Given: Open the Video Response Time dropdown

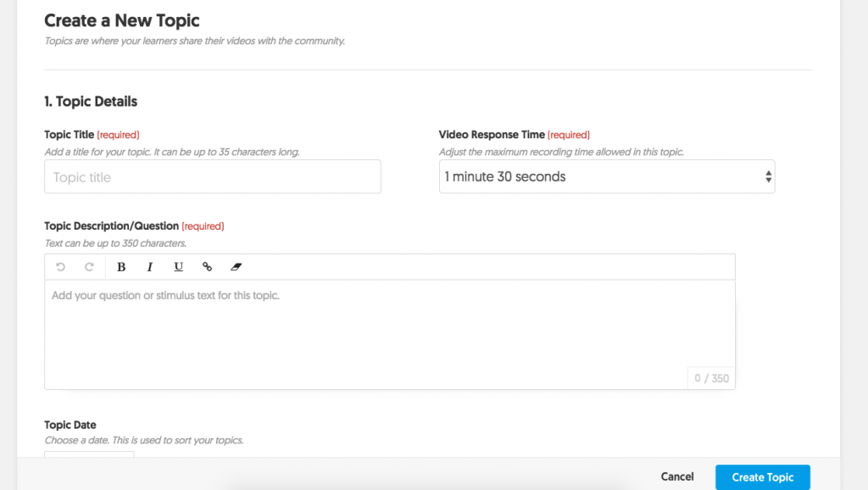Looking at the screenshot, I should 607,176.
